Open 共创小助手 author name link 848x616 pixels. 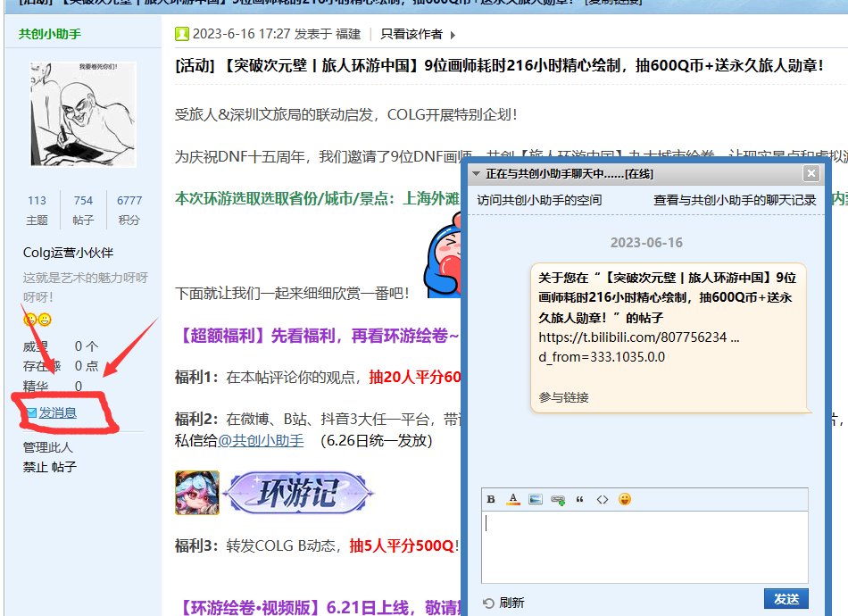click(50, 34)
